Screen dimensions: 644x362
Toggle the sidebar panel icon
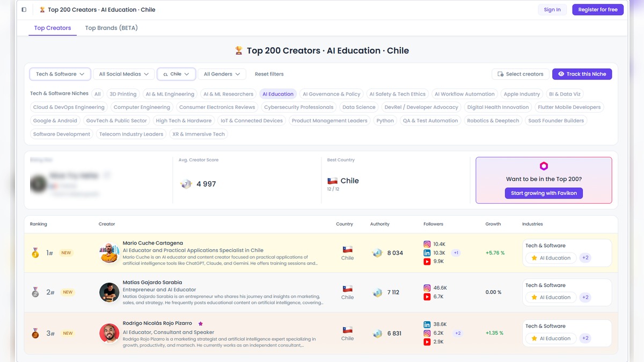[24, 10]
